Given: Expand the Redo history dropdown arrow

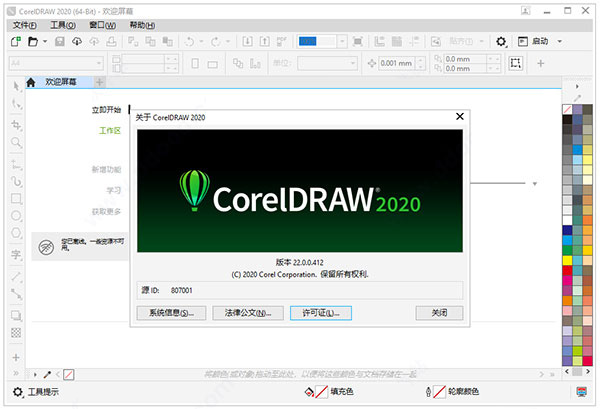Looking at the screenshot, I should (228, 41).
